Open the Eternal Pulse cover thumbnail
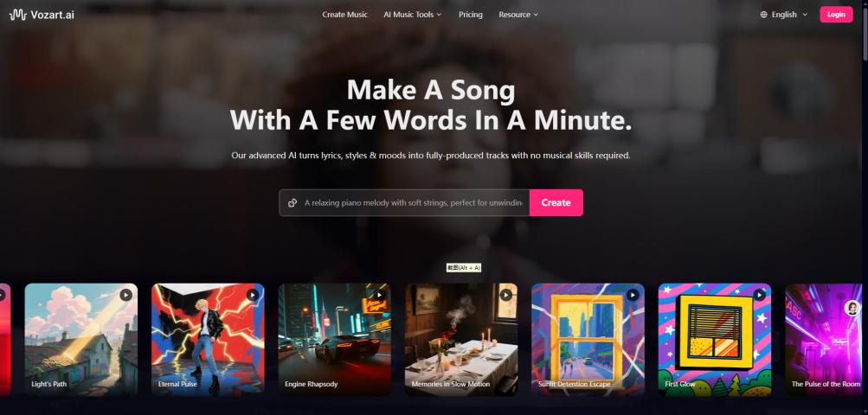 click(208, 339)
